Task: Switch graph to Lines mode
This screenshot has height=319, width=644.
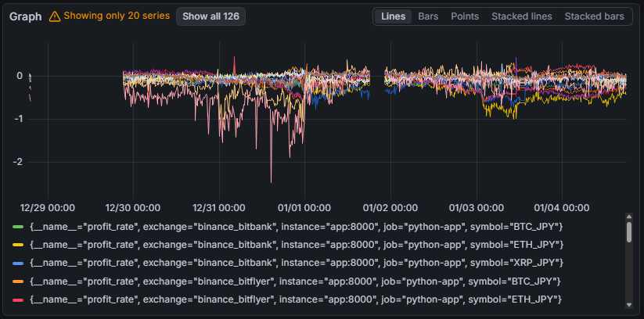Action: [x=393, y=16]
